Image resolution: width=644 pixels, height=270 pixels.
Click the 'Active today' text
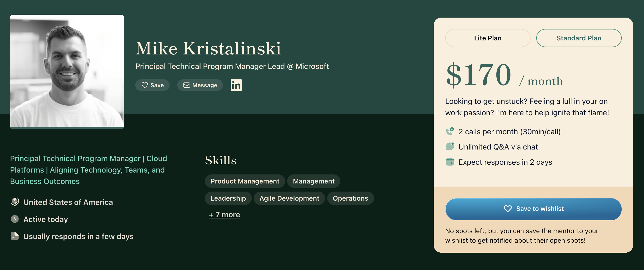click(x=46, y=219)
